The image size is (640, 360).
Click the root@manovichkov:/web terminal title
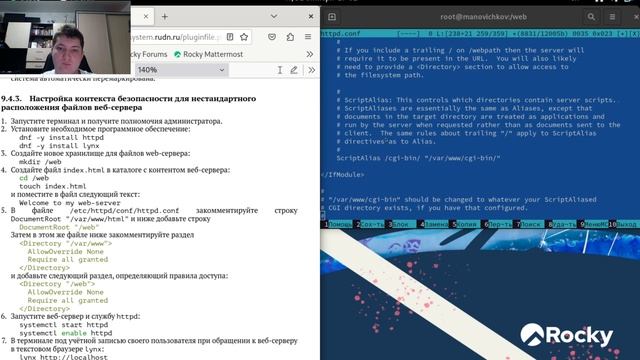(483, 17)
